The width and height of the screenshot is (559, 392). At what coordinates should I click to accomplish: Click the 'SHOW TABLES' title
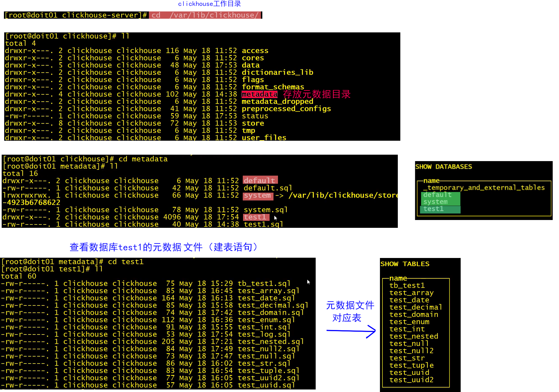[405, 264]
